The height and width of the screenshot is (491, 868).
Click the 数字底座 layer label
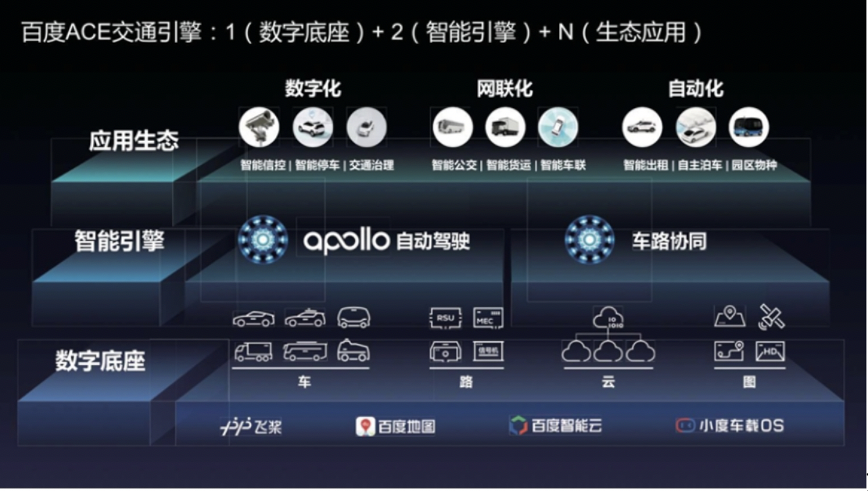point(100,361)
